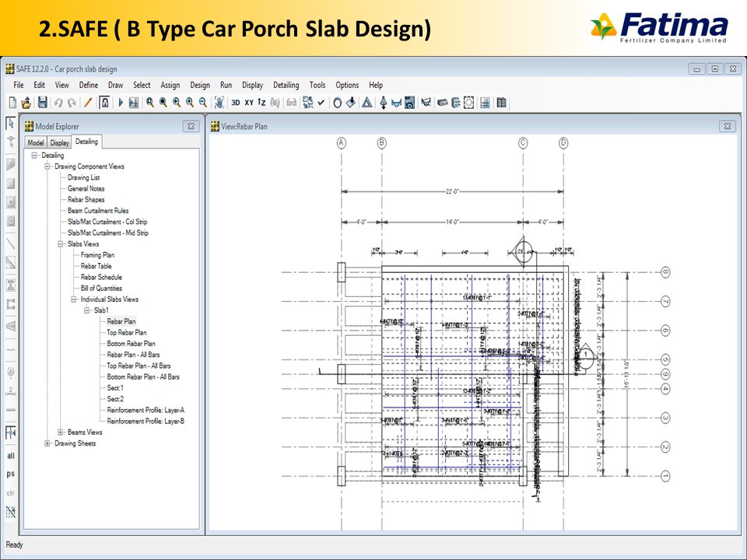Set plan view with XY button
Image resolution: width=747 pixels, height=560 pixels.
pyautogui.click(x=249, y=103)
